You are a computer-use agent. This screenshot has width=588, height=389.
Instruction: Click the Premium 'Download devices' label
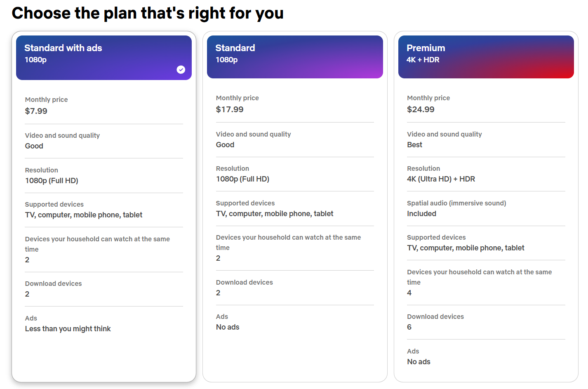435,316
